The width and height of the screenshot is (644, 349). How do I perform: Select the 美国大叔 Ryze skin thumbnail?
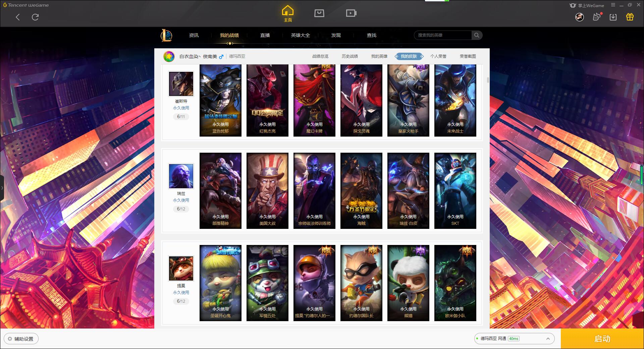point(267,191)
